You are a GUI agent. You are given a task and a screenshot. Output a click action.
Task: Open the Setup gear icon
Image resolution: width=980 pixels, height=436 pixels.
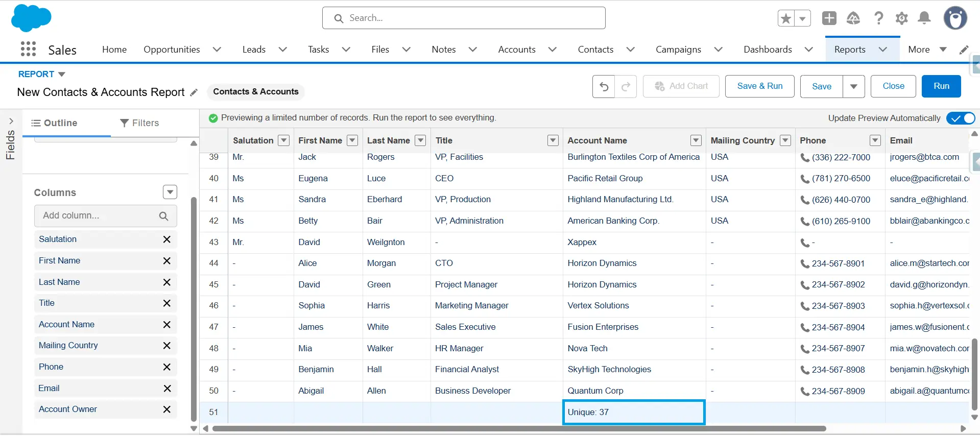click(x=901, y=18)
